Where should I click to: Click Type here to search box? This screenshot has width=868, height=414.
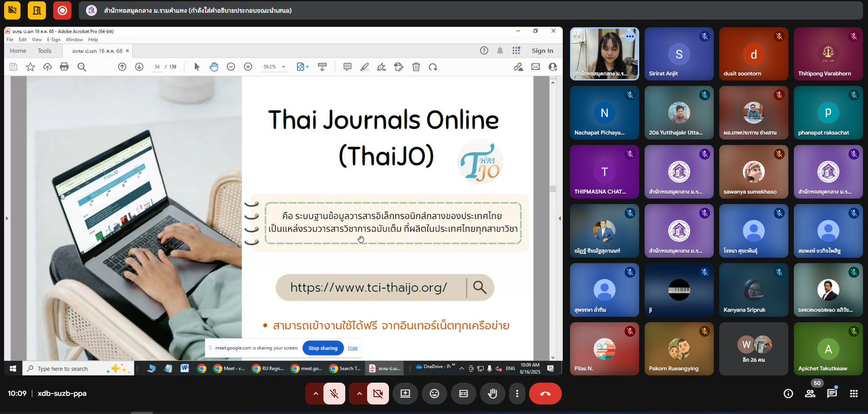[78, 369]
